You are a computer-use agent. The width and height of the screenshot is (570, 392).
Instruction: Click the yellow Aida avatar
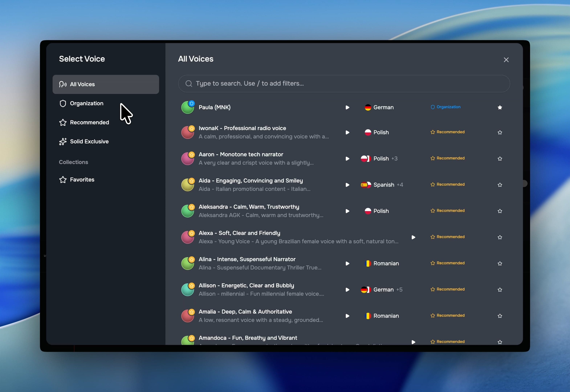click(x=188, y=185)
